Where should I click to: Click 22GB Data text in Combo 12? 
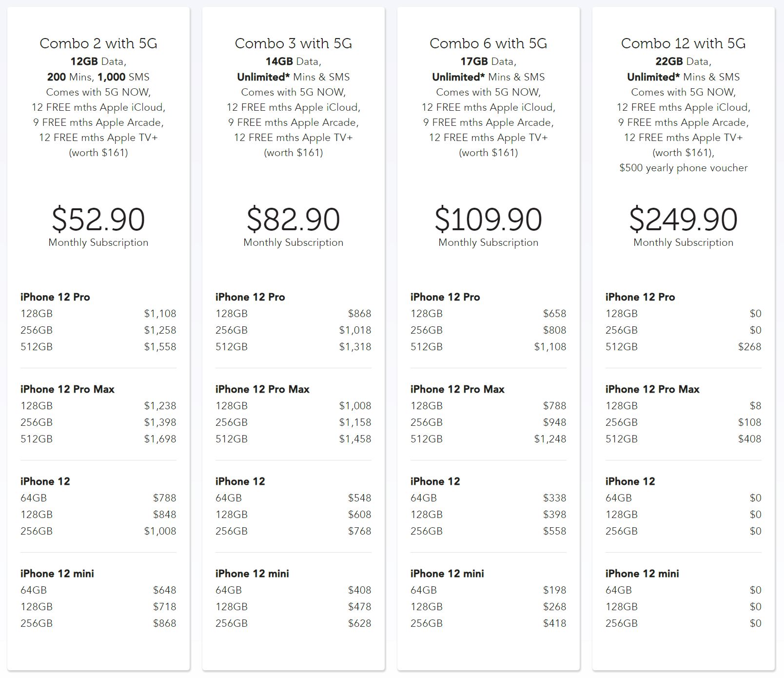click(684, 61)
